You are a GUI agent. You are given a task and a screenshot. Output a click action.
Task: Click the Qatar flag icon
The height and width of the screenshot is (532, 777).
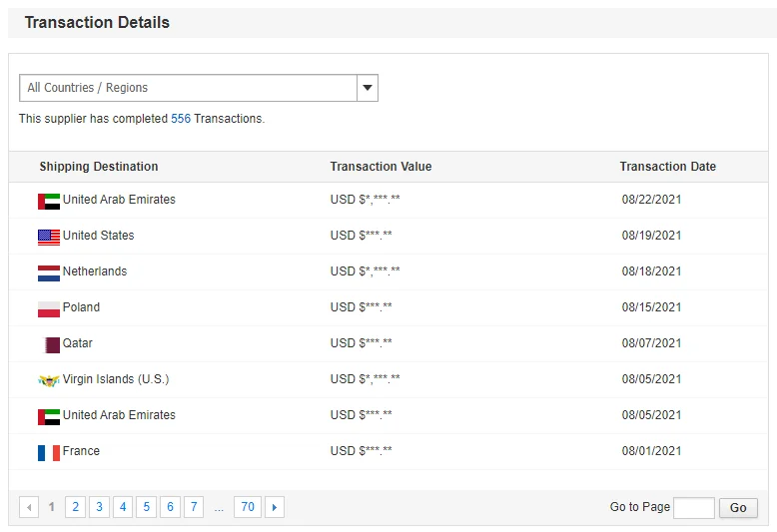[52, 344]
